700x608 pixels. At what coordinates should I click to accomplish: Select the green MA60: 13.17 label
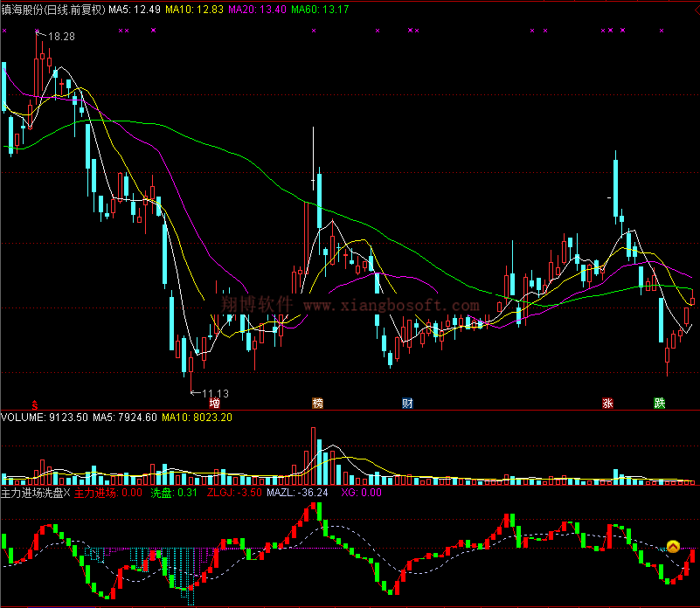coord(321,9)
